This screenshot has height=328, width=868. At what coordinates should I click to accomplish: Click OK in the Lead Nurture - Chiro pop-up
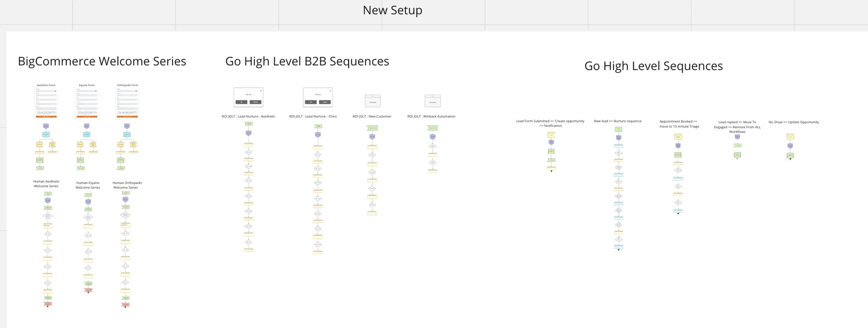(311, 102)
